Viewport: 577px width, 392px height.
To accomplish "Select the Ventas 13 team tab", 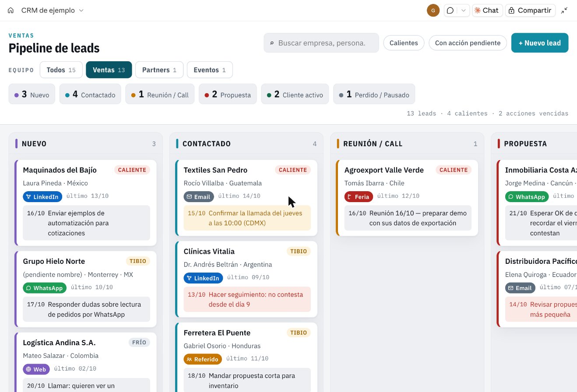I will coord(109,70).
